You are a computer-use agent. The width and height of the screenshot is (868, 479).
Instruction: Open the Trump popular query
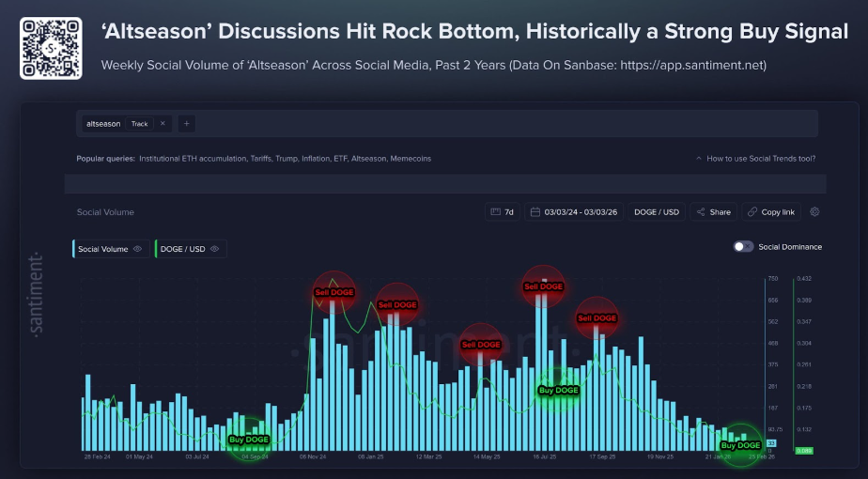(287, 159)
